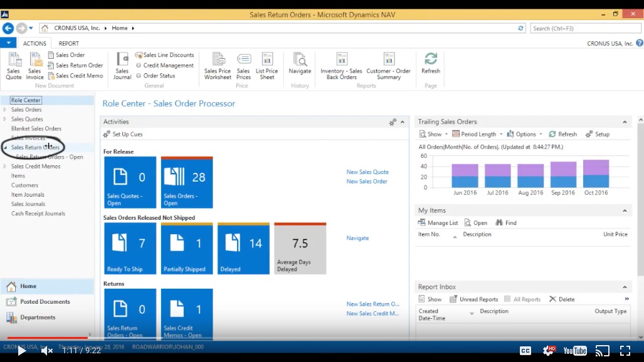
Task: Play the video with play button
Action: 21,351
